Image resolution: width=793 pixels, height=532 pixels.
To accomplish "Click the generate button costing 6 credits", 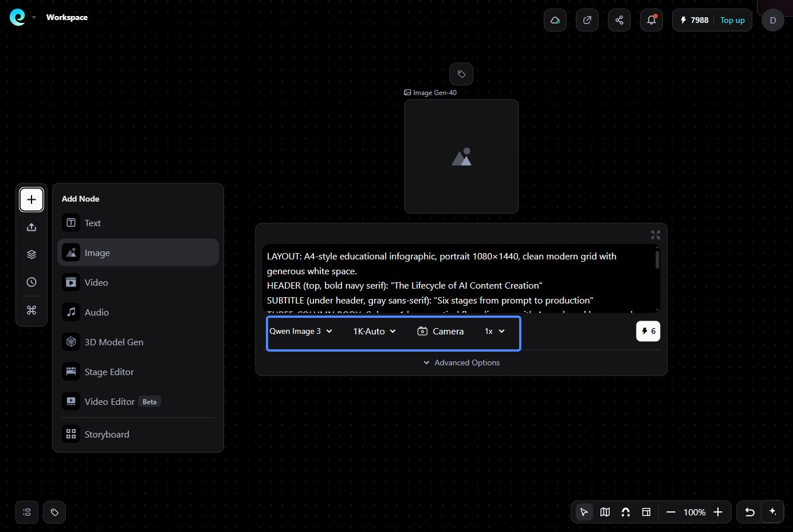I will (x=648, y=331).
